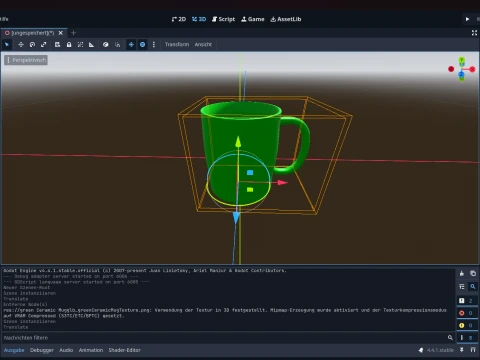
Task: Click the magnifier icon in filter field
Action: click(450, 338)
